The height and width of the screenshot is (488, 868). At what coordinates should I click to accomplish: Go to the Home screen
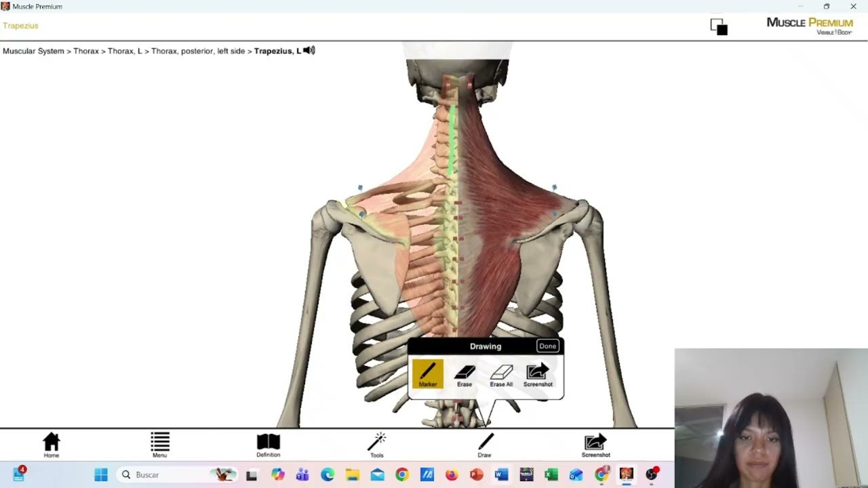(52, 445)
